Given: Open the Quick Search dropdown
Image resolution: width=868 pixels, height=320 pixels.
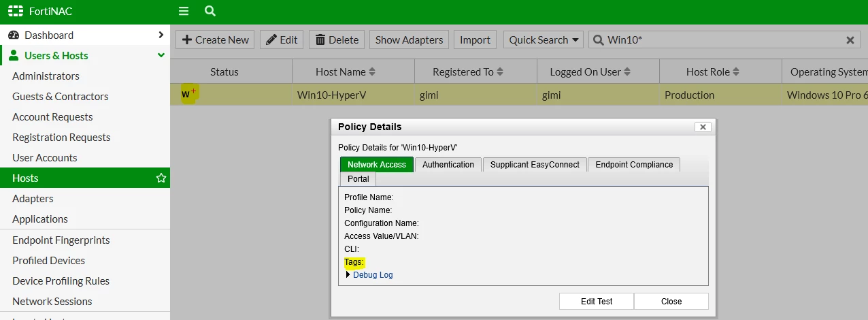Looking at the screenshot, I should point(544,39).
